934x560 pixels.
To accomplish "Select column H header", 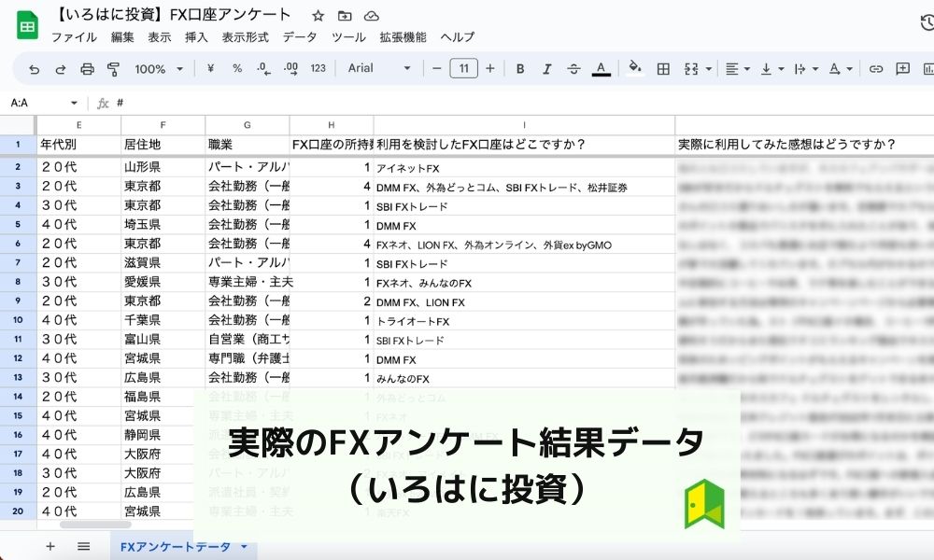I will point(332,125).
